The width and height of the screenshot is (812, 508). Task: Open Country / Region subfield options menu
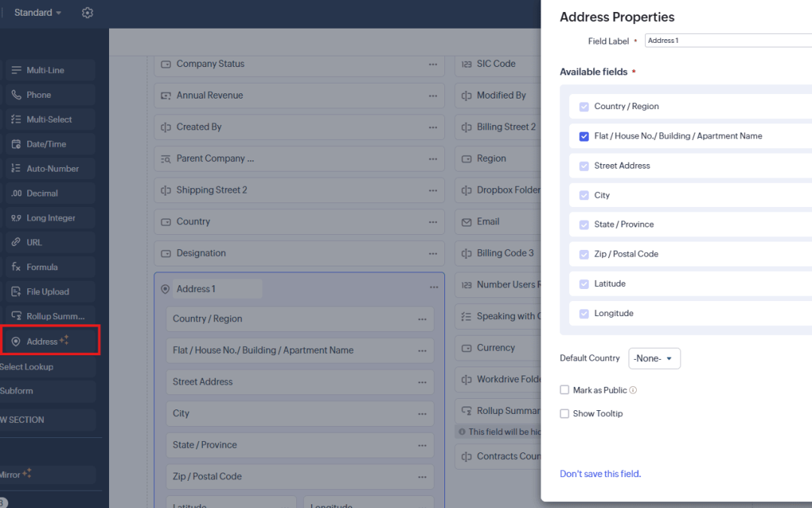pyautogui.click(x=422, y=319)
